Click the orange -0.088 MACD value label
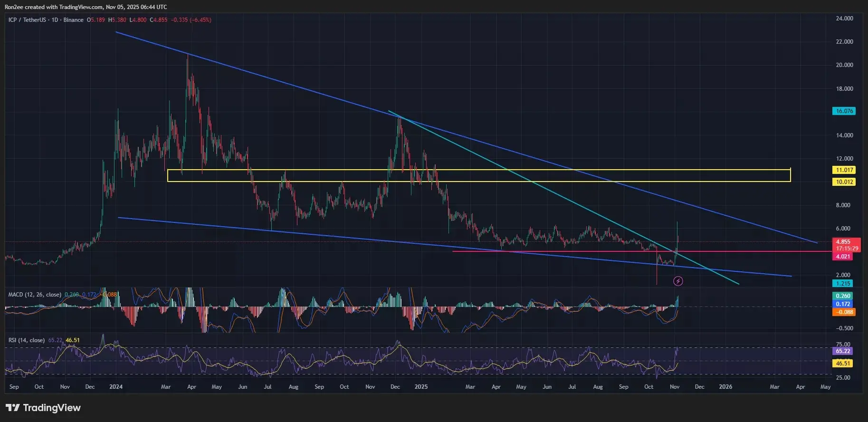 [x=843, y=312]
